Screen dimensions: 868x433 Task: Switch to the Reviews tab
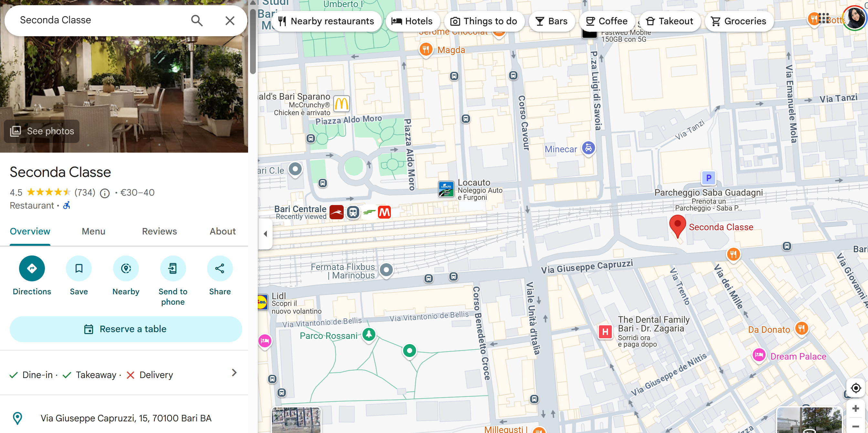point(159,231)
